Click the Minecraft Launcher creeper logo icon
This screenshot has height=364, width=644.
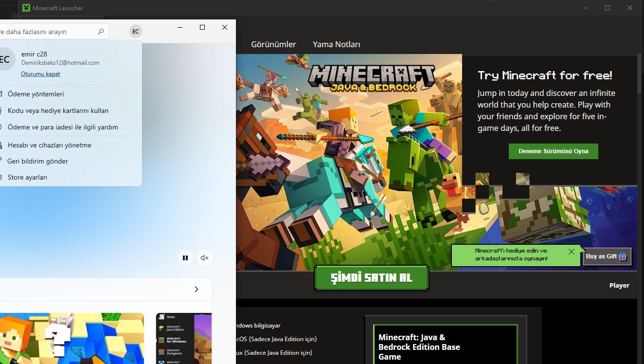tap(26, 8)
